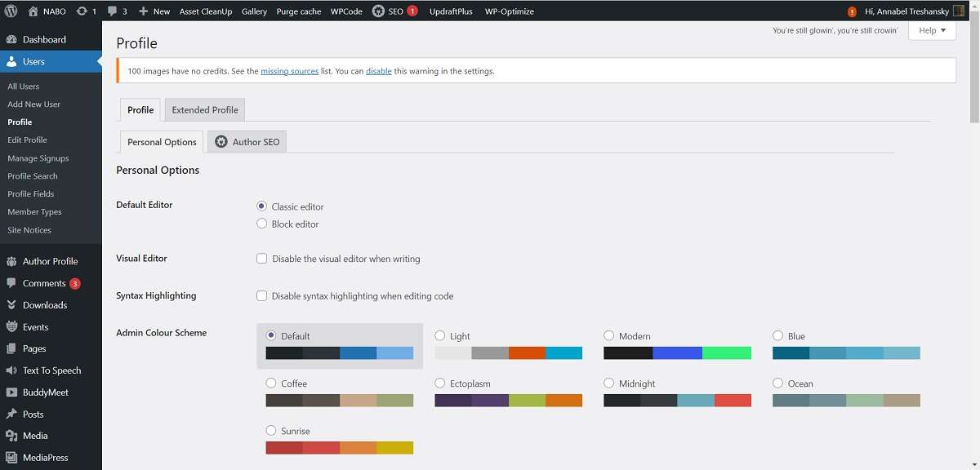
Task: Click the disable link in the warning notice
Action: [x=378, y=71]
